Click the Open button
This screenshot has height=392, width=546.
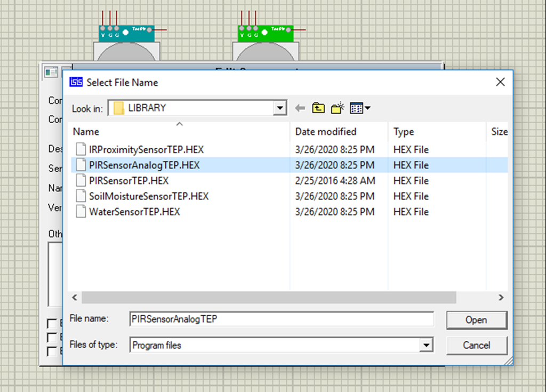coord(476,320)
